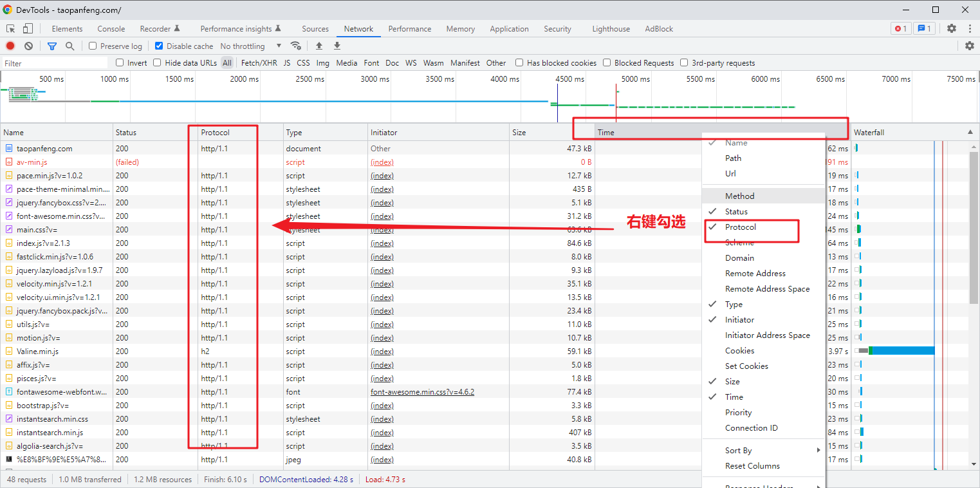
Task: Stop recording network log red button
Action: tap(10, 46)
